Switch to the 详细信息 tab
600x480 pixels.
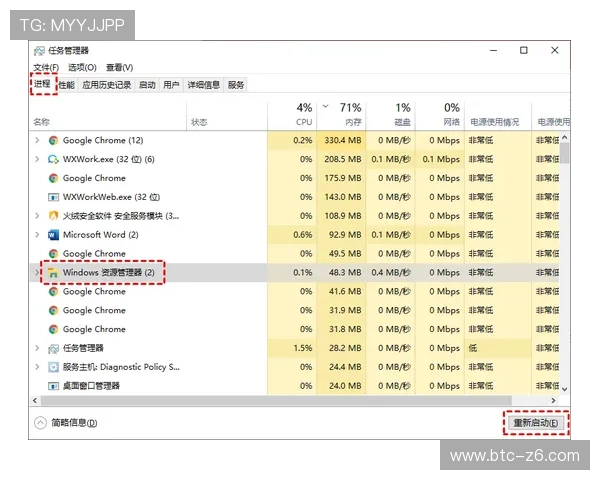(204, 85)
